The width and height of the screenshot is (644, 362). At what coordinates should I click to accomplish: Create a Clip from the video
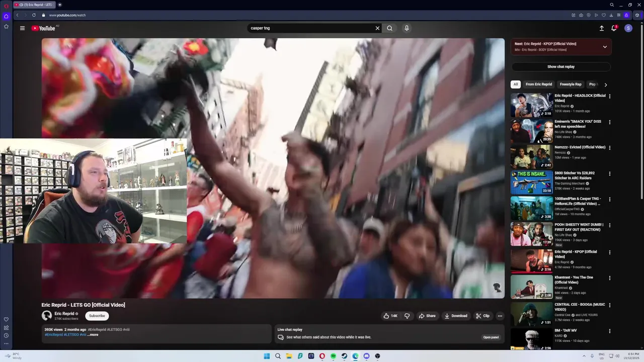[x=482, y=316]
